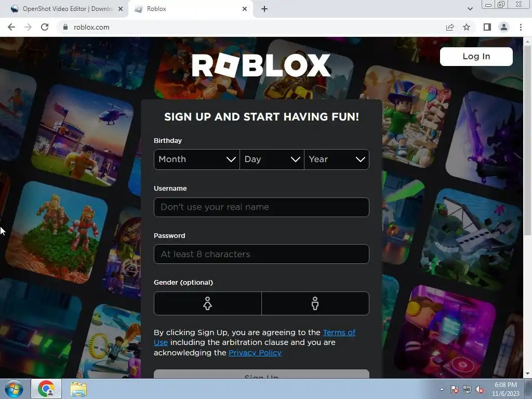
Task: Close the Roblox tab
Action: click(x=245, y=9)
